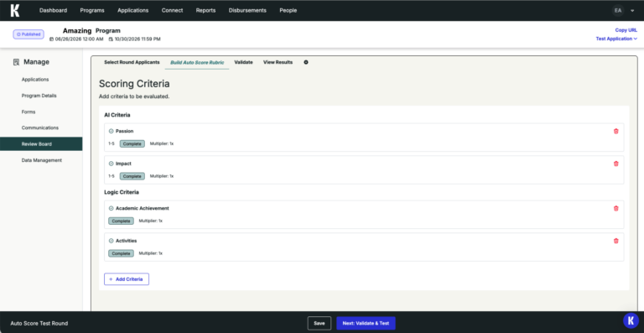Click the Add Criteria button
This screenshot has height=333, width=644.
[x=127, y=279]
